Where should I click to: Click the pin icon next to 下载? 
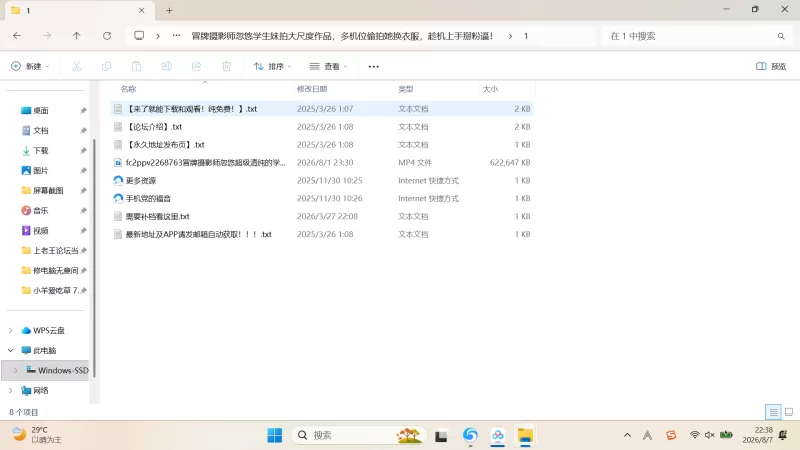point(83,151)
